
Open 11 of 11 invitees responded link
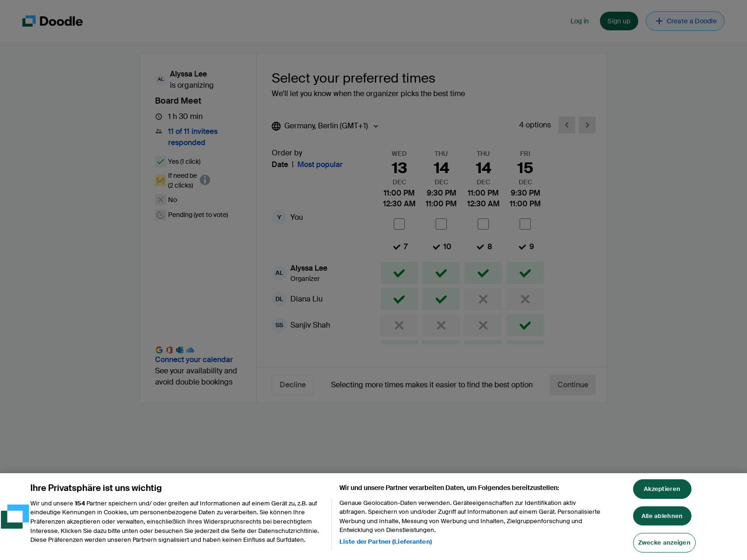click(x=192, y=137)
